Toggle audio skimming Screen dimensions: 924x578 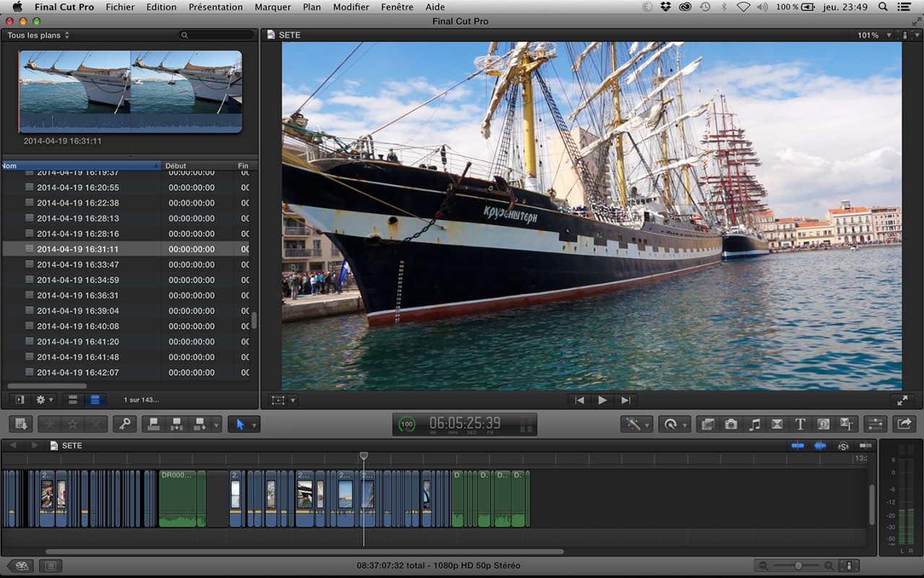pos(820,446)
